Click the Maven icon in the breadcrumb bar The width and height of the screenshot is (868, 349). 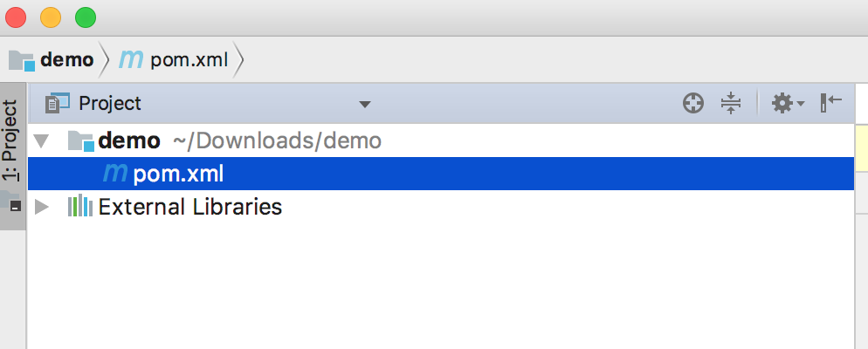131,59
